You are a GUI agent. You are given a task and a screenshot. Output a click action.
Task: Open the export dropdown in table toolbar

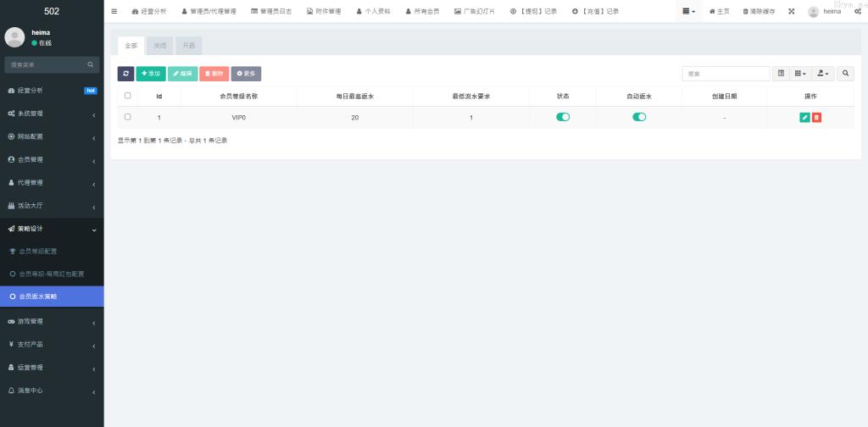pos(823,74)
